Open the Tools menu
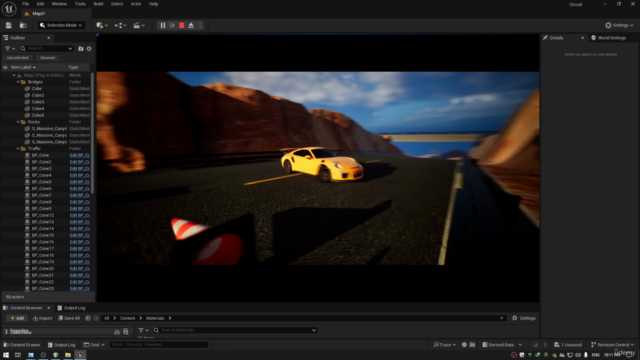 pyautogui.click(x=80, y=4)
